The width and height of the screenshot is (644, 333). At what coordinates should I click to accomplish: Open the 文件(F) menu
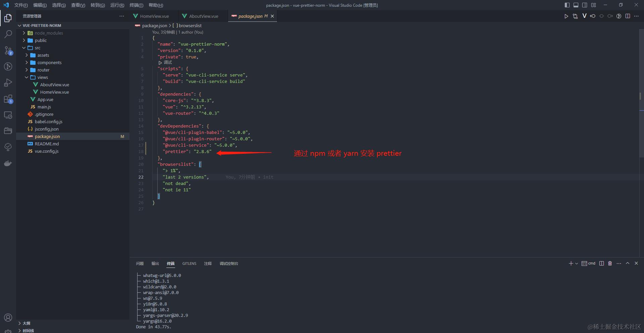21,5
